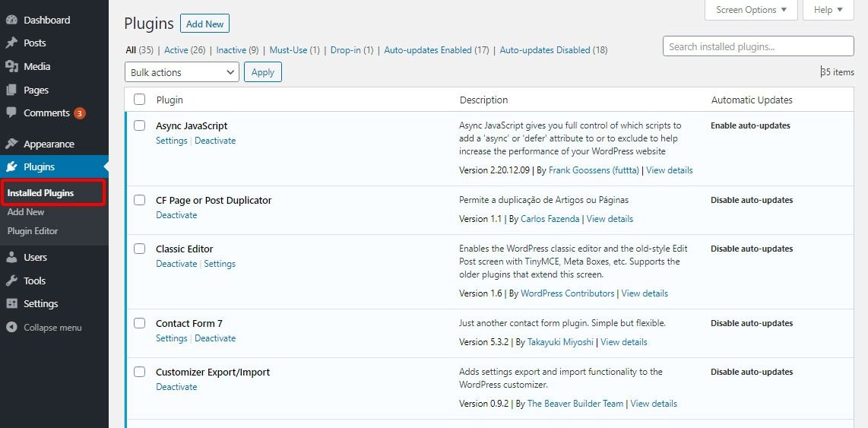
Task: Select Add New submenu item
Action: 26,212
